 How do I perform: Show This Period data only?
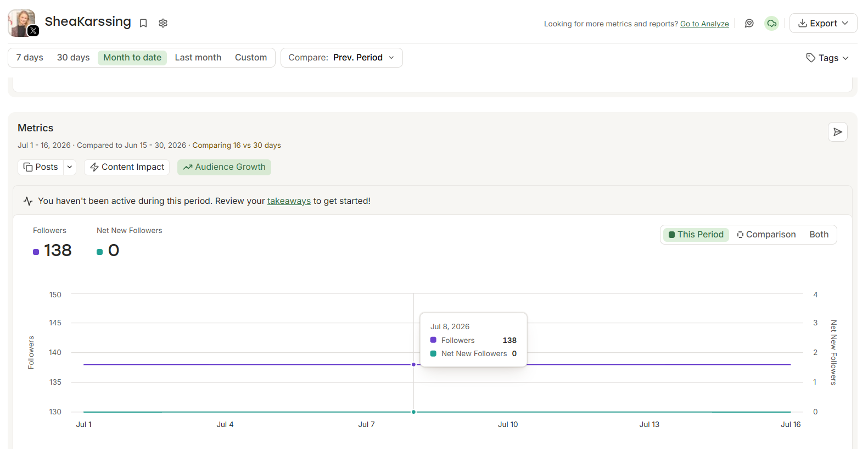[696, 235]
